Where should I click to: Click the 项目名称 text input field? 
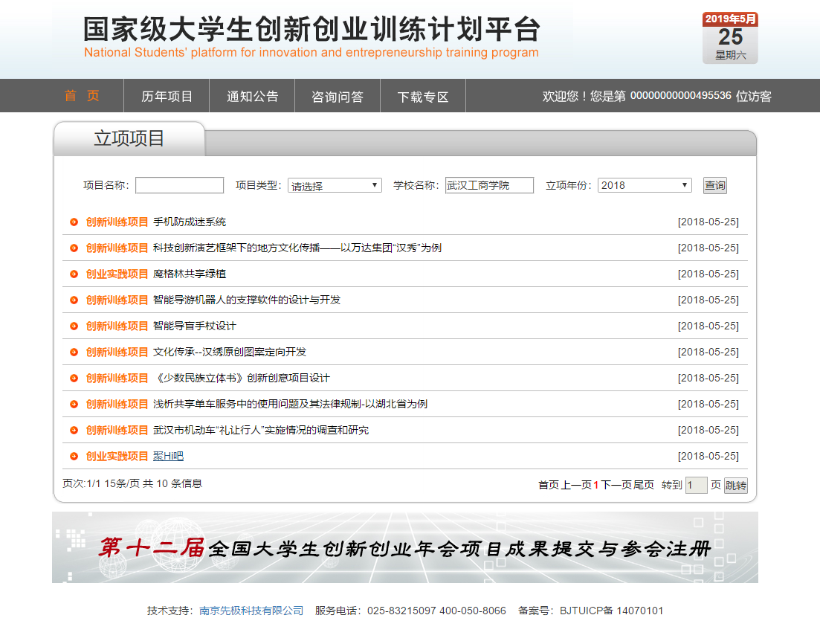coord(179,185)
